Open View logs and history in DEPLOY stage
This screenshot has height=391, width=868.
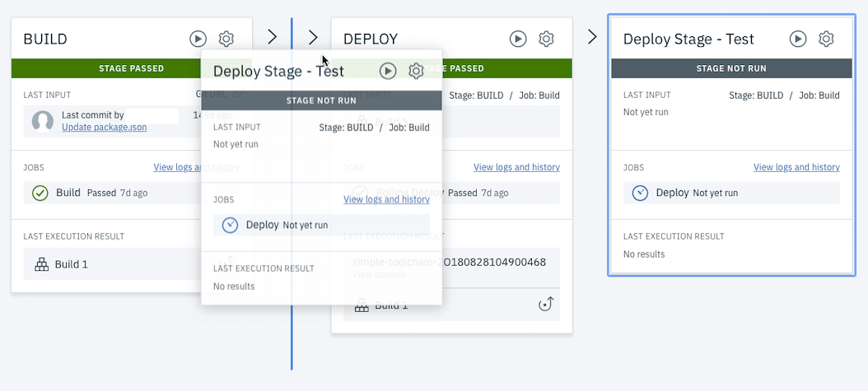(x=516, y=167)
